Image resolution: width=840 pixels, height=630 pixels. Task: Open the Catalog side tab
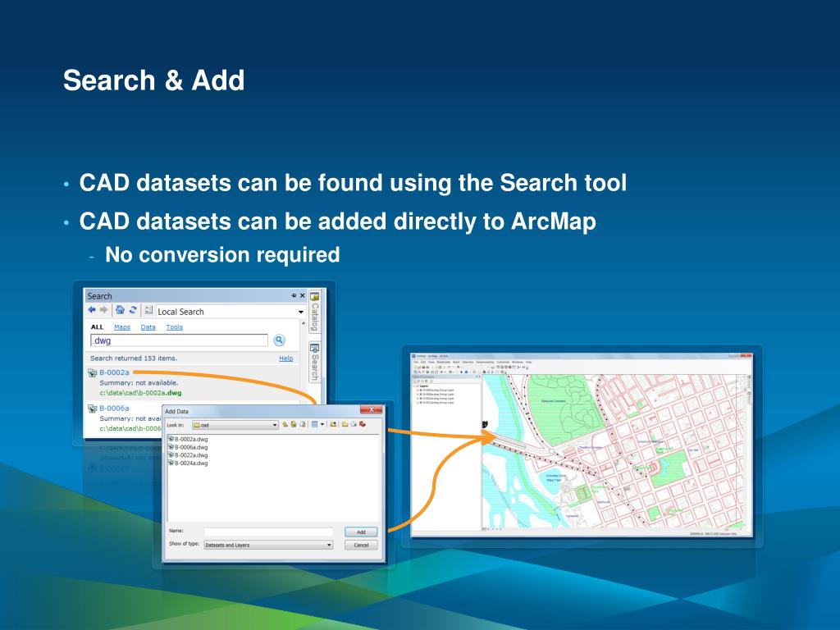tap(315, 311)
